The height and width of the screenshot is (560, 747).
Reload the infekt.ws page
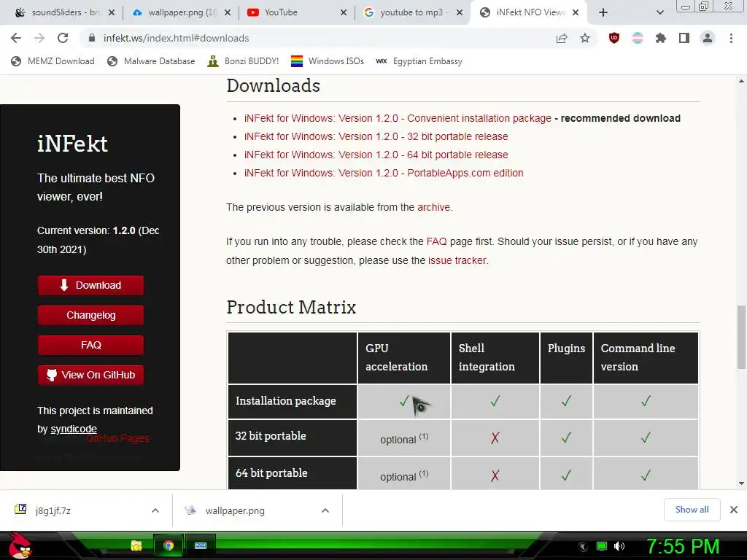click(x=63, y=38)
